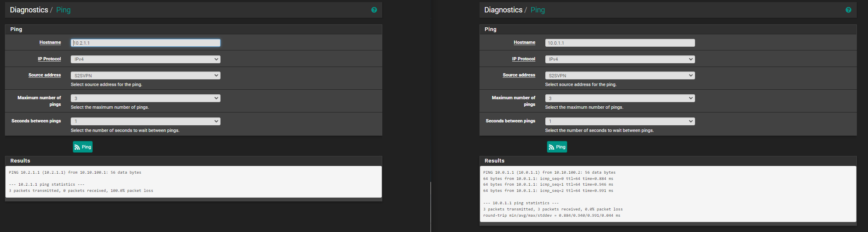Click the IP Protocol label link in the left panel

click(x=49, y=59)
